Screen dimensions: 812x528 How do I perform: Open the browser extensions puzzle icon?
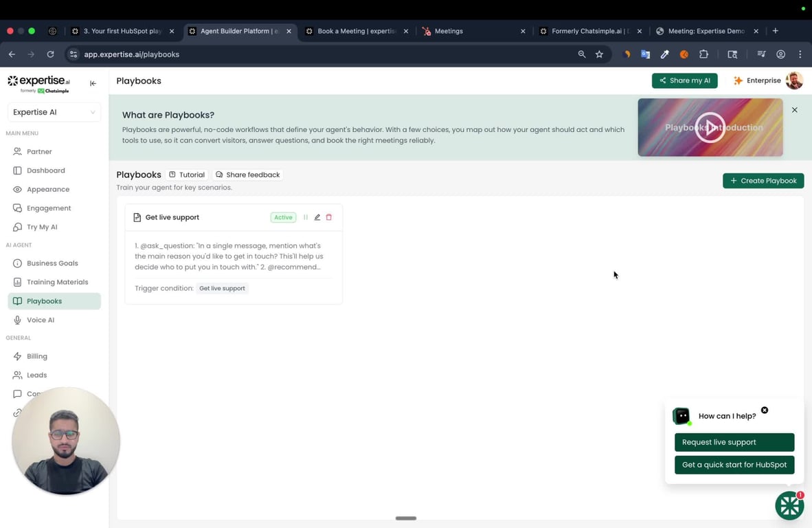703,54
